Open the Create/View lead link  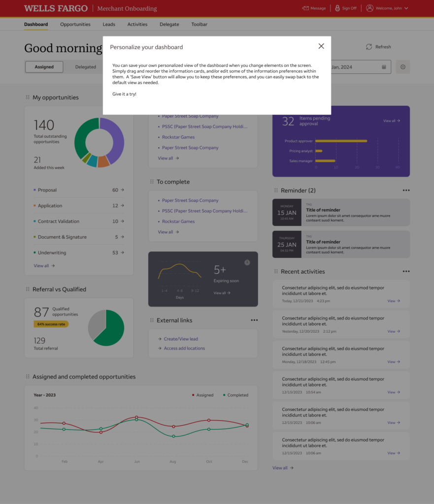pos(181,339)
